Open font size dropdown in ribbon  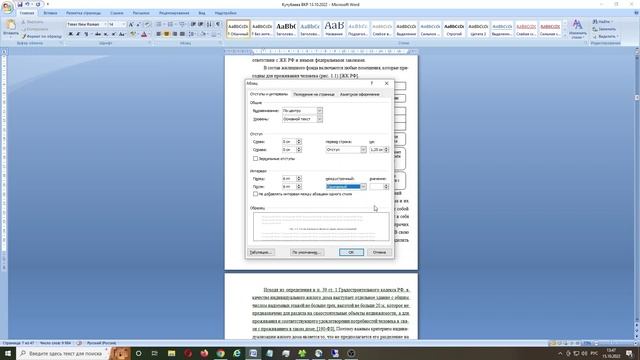(x=124, y=24)
